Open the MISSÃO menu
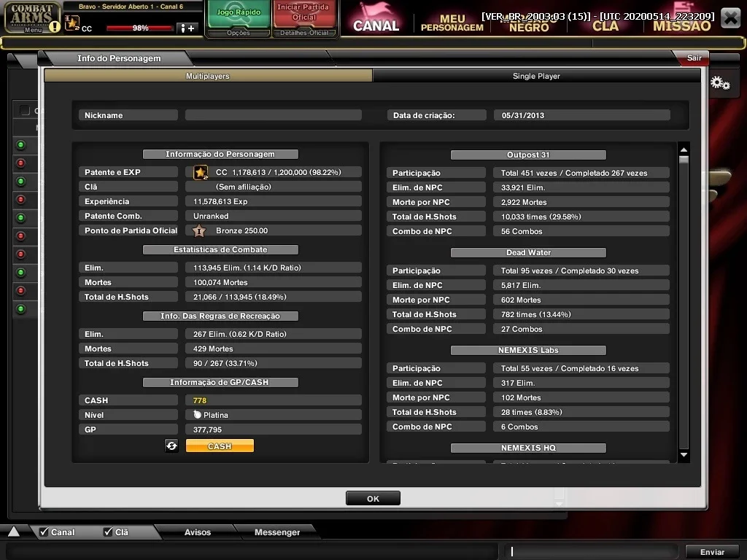The height and width of the screenshot is (560, 747). [682, 24]
